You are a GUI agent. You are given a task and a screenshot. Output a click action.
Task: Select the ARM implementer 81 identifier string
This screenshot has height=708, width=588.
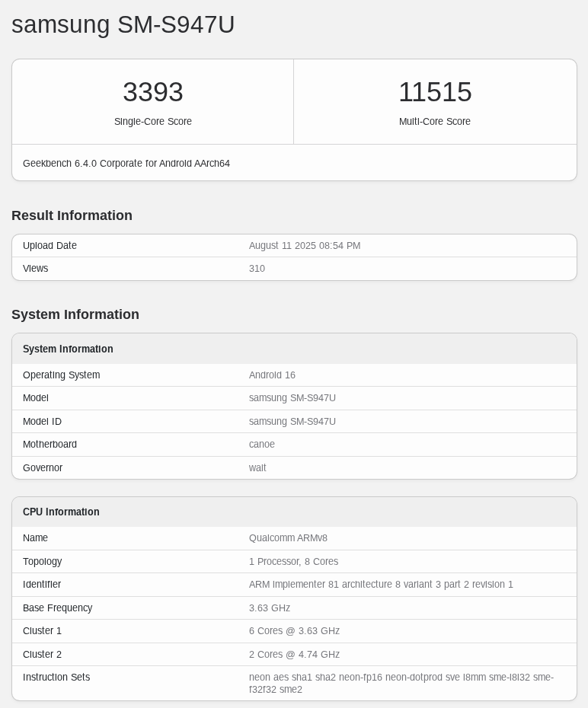pyautogui.click(x=381, y=584)
